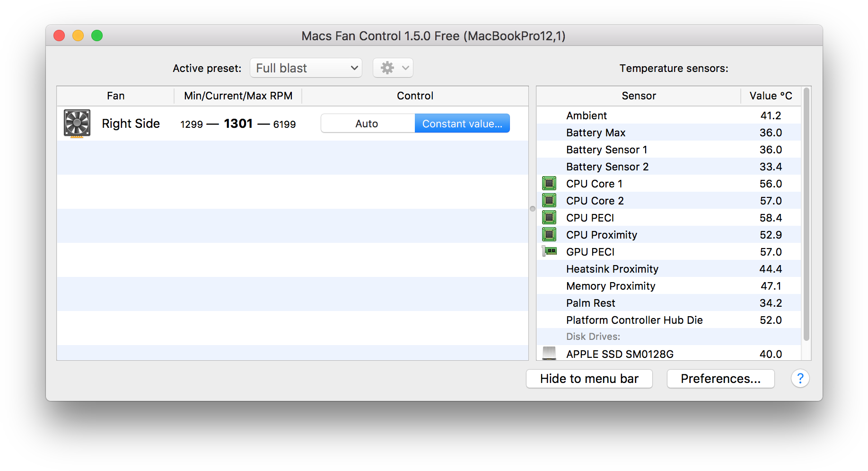This screenshot has height=471, width=868.
Task: Click the CPU Core 1 chip icon
Action: (549, 183)
